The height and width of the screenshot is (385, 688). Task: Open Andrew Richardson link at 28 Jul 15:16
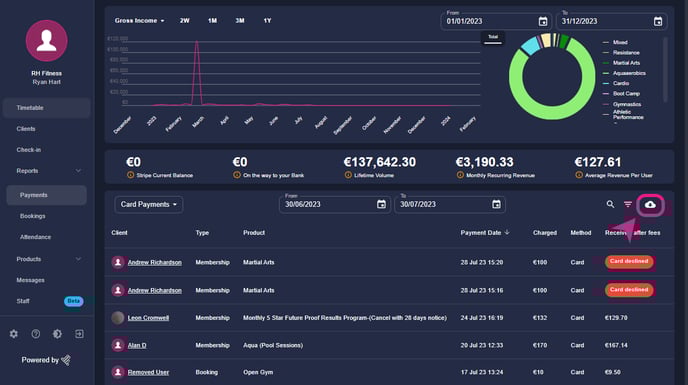[154, 291]
